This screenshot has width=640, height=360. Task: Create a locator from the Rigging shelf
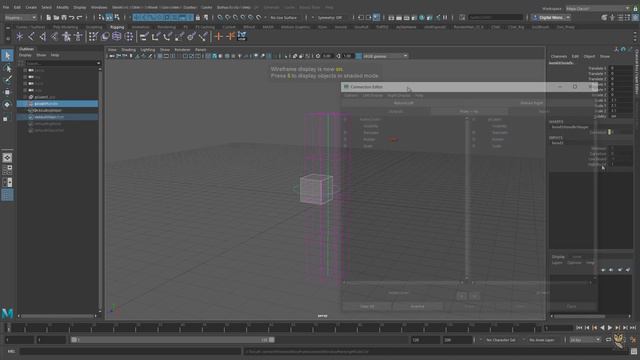(20, 37)
